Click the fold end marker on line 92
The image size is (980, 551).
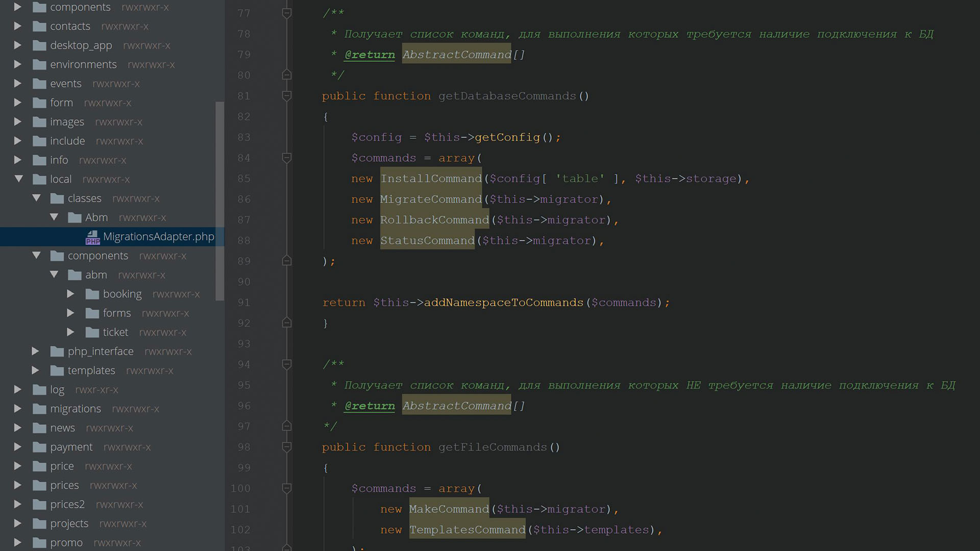287,323
